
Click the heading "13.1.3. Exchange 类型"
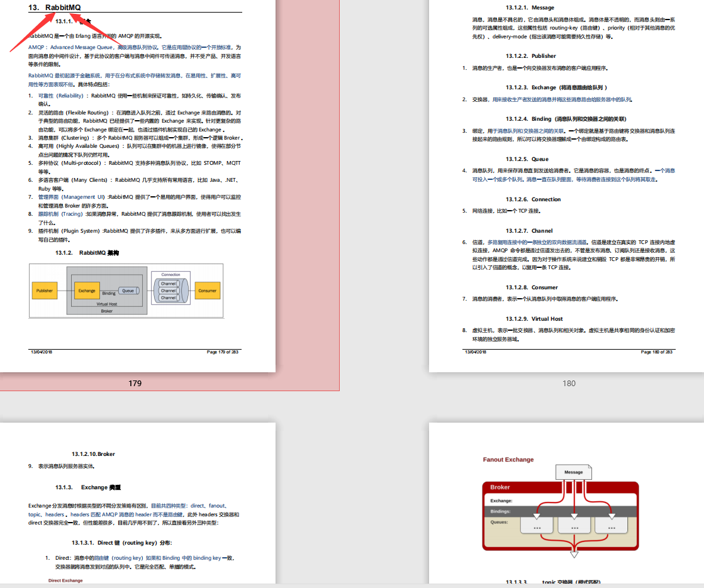point(88,487)
